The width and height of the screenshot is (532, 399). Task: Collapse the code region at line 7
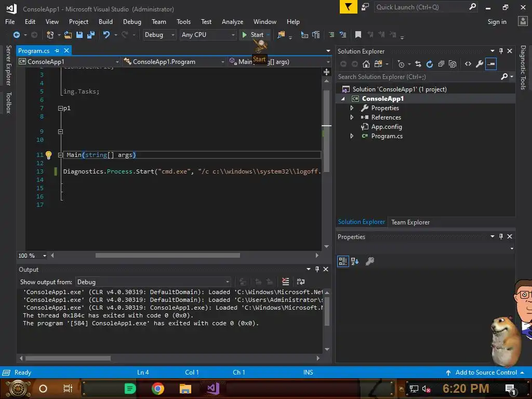60,108
